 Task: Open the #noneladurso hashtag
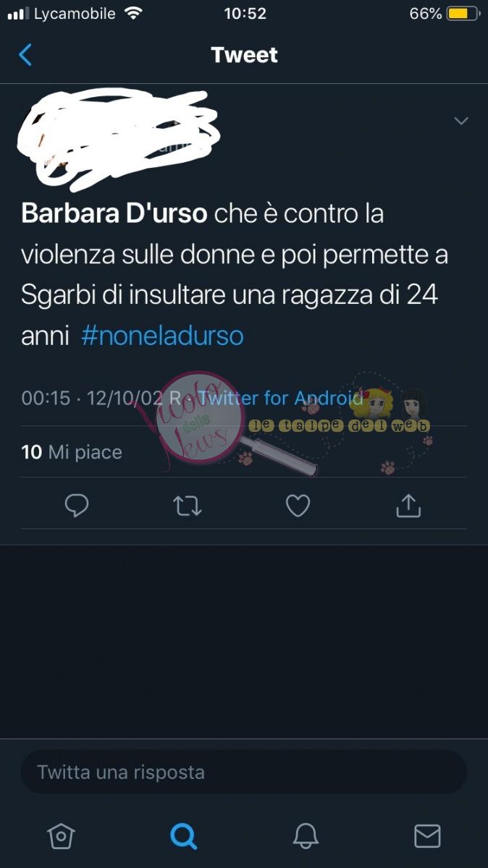162,336
